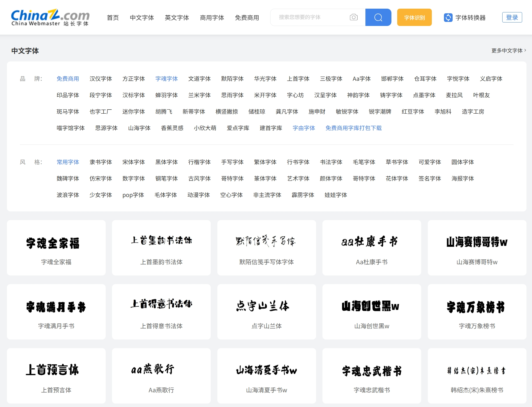Open the 首页 menu item
Viewport: 532px width, 407px height.
click(113, 18)
